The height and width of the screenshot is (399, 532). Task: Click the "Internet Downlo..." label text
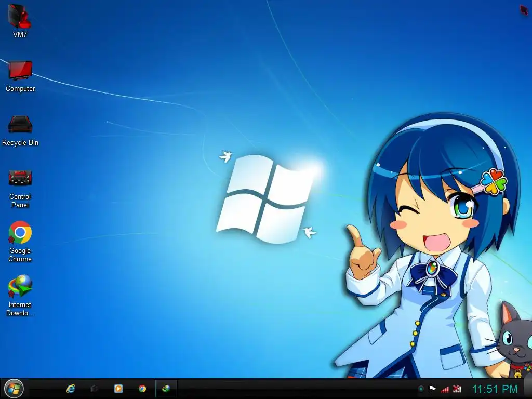(x=20, y=309)
